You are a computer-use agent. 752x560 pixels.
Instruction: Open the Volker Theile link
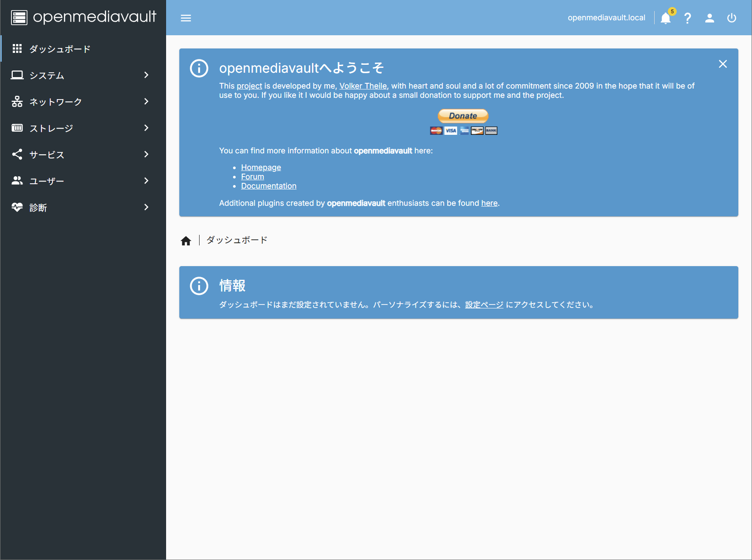363,86
